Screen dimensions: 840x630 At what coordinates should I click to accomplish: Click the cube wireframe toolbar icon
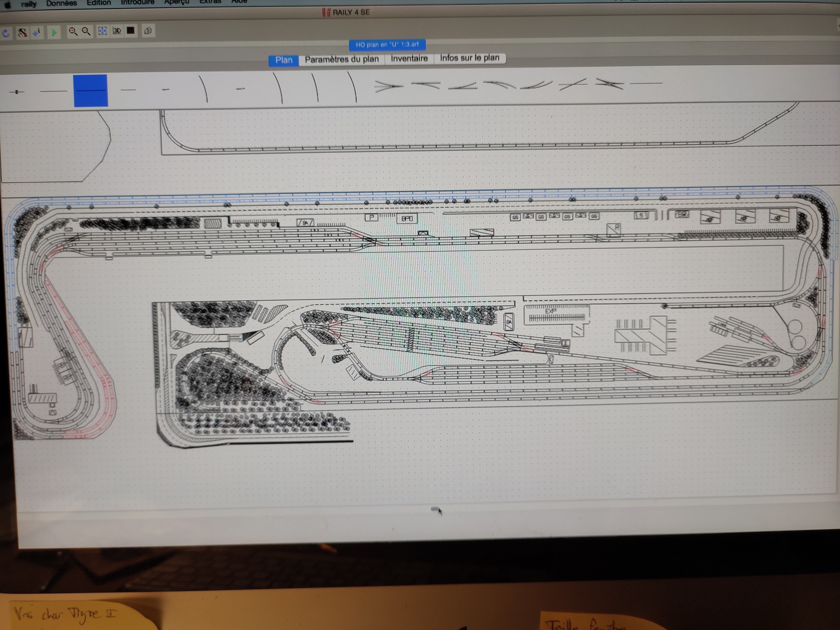(x=148, y=31)
